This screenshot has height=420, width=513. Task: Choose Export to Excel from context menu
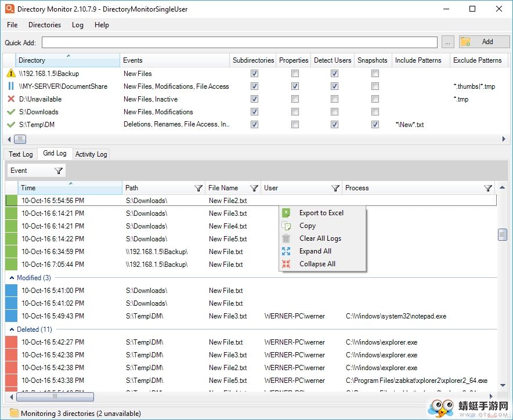(x=321, y=213)
